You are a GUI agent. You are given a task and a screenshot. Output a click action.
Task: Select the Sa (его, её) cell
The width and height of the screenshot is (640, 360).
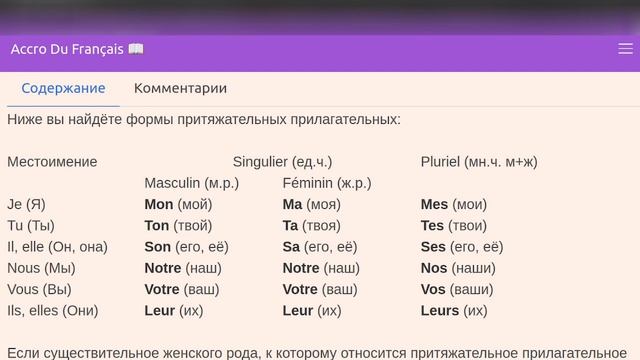pyautogui.click(x=320, y=247)
